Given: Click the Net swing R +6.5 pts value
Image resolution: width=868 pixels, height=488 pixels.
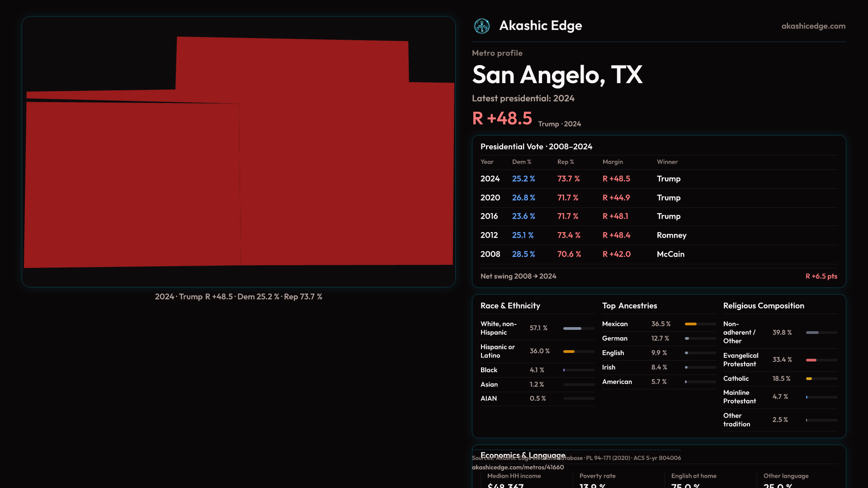Looking at the screenshot, I should coord(821,276).
